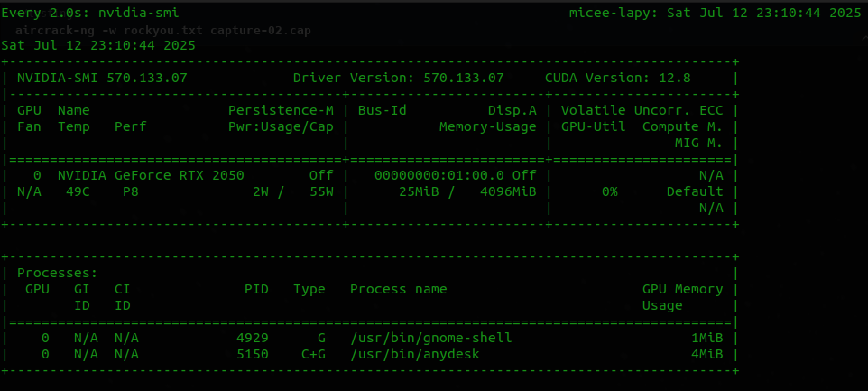Click the hostname text 'micee-lapy'
This screenshot has height=391, width=868.
click(614, 13)
